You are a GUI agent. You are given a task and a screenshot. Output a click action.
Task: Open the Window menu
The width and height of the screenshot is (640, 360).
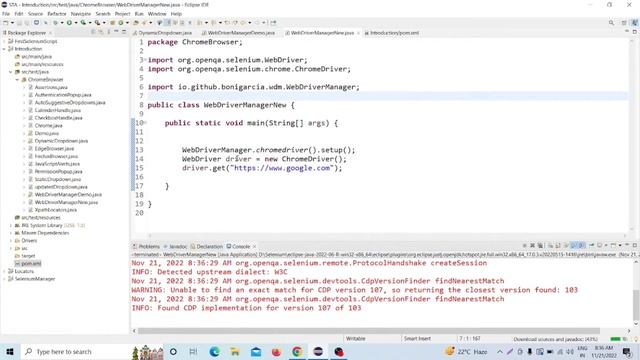[x=157, y=14]
